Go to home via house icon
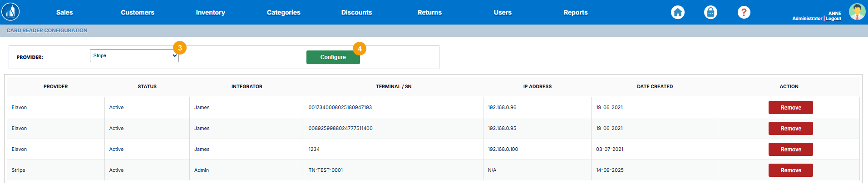This screenshot has width=868, height=190. 677,12
